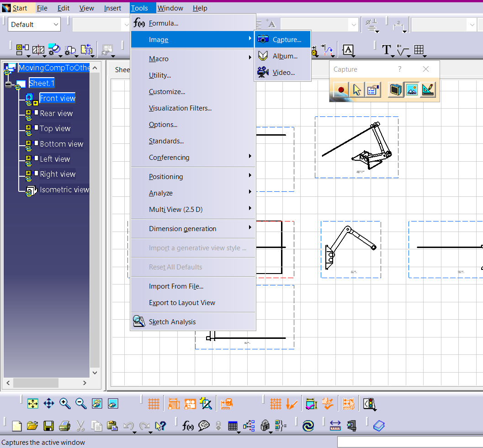Select the Pan tool icon

coord(48,404)
